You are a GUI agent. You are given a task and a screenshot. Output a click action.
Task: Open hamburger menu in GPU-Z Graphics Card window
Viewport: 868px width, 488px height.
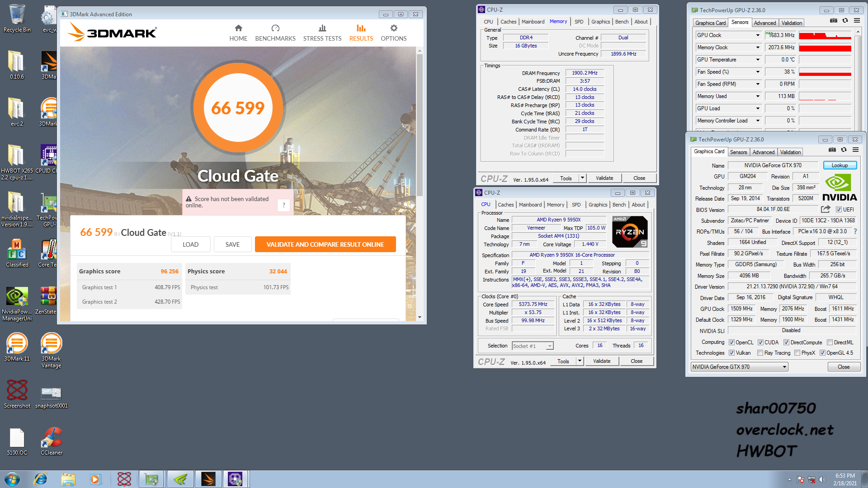point(855,150)
